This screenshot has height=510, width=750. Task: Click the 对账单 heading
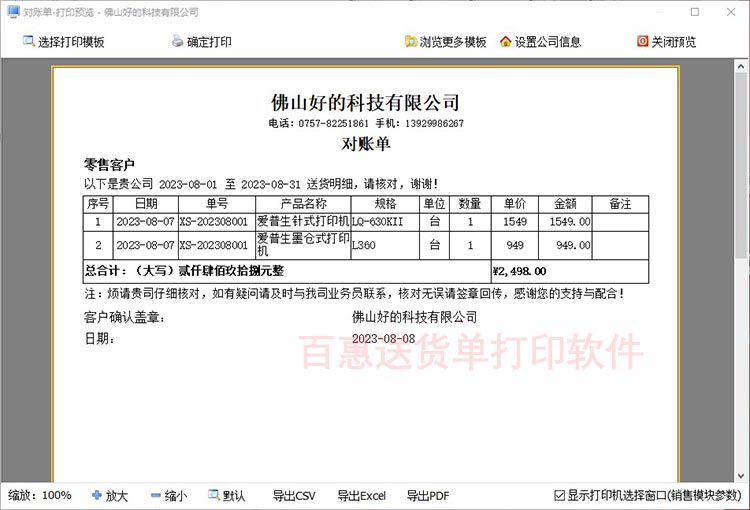[x=366, y=144]
